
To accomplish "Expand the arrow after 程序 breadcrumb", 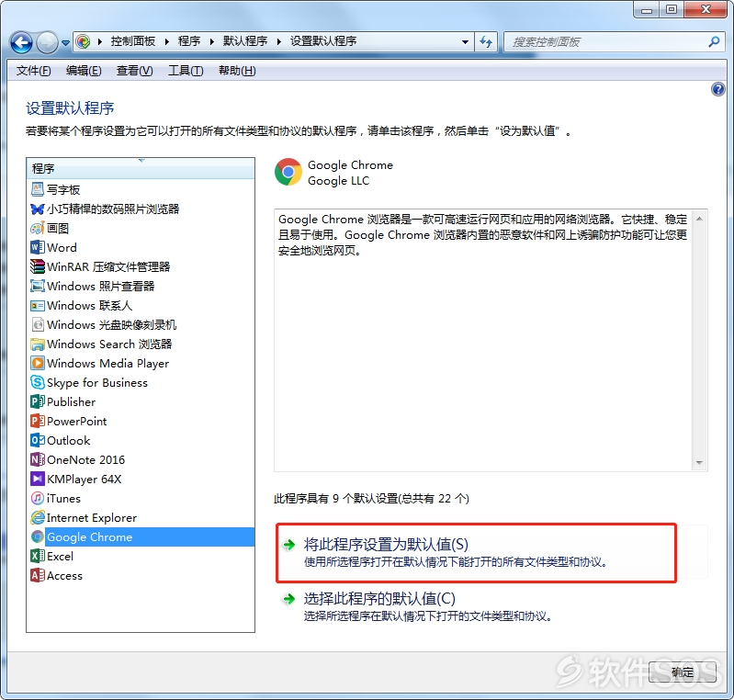I will point(211,41).
